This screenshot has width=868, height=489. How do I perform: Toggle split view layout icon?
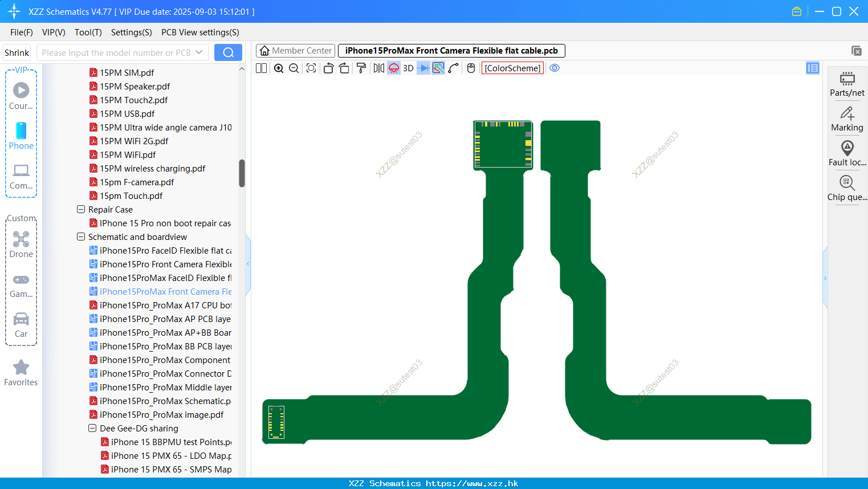click(x=261, y=68)
